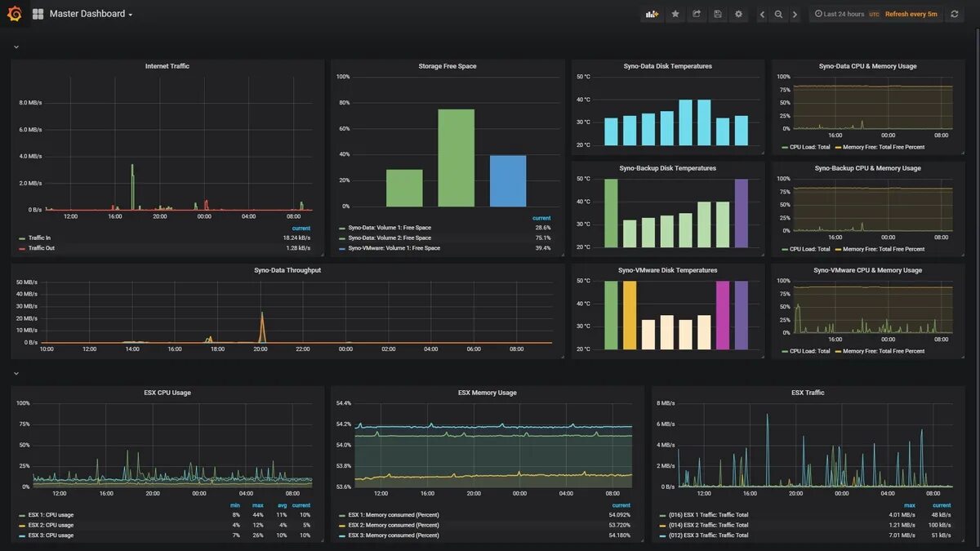Open the Master Dashboard dropdown
980x551 pixels.
[x=91, y=14]
